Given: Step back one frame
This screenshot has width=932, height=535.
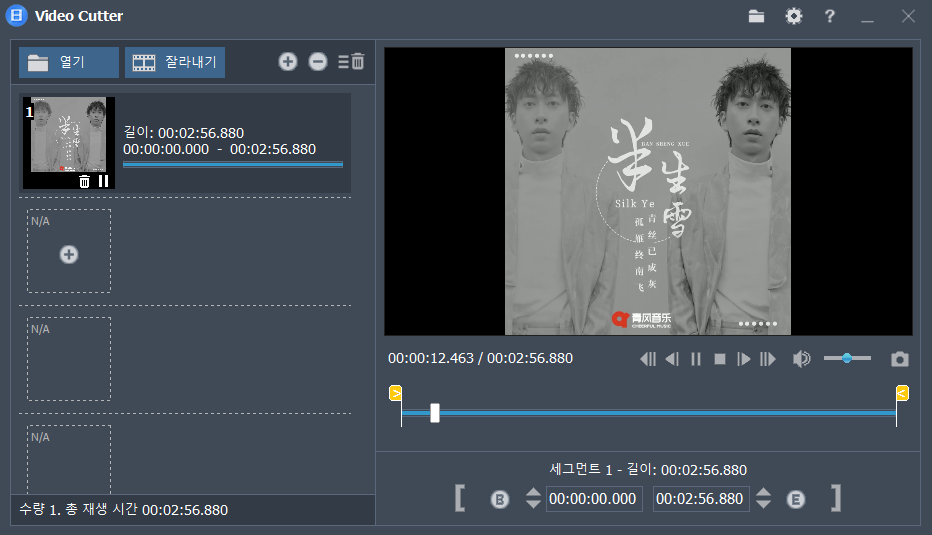Looking at the screenshot, I should pyautogui.click(x=672, y=359).
